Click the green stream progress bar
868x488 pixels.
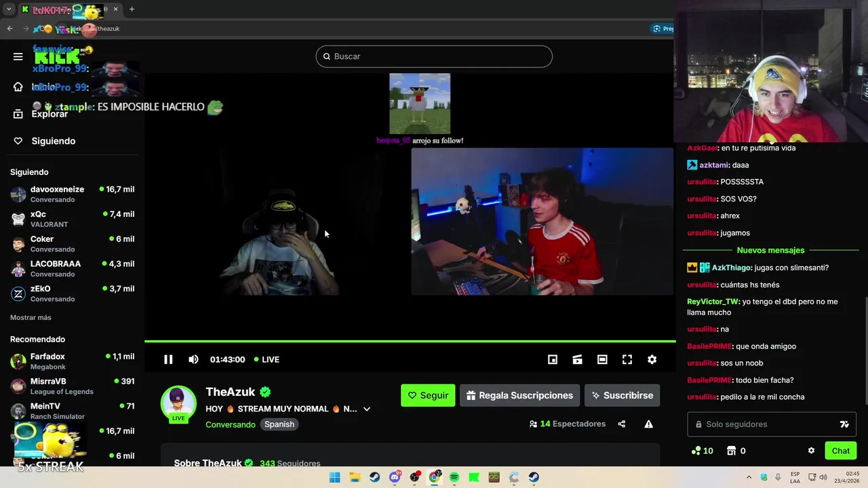coord(410,341)
